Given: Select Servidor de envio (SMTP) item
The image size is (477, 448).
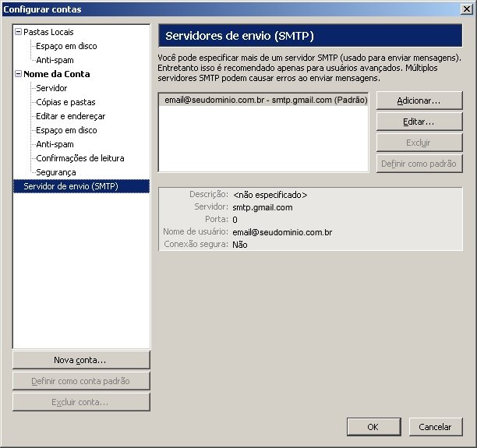Looking at the screenshot, I should (x=70, y=186).
